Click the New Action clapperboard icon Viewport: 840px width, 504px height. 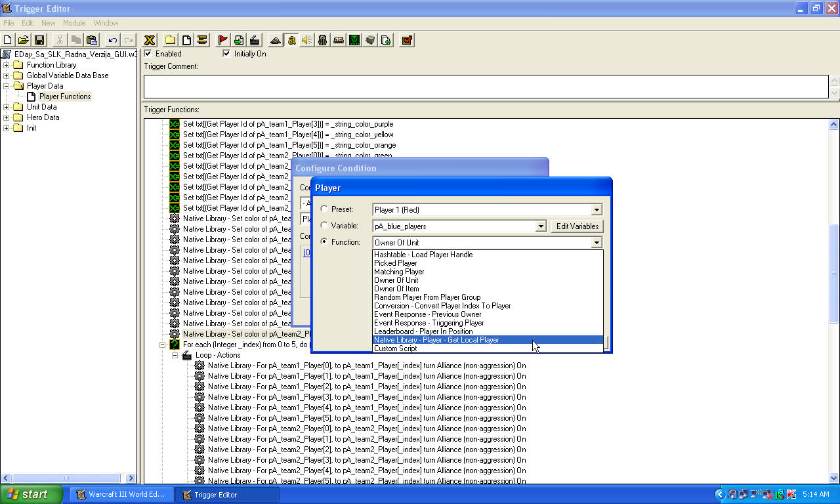tap(255, 40)
